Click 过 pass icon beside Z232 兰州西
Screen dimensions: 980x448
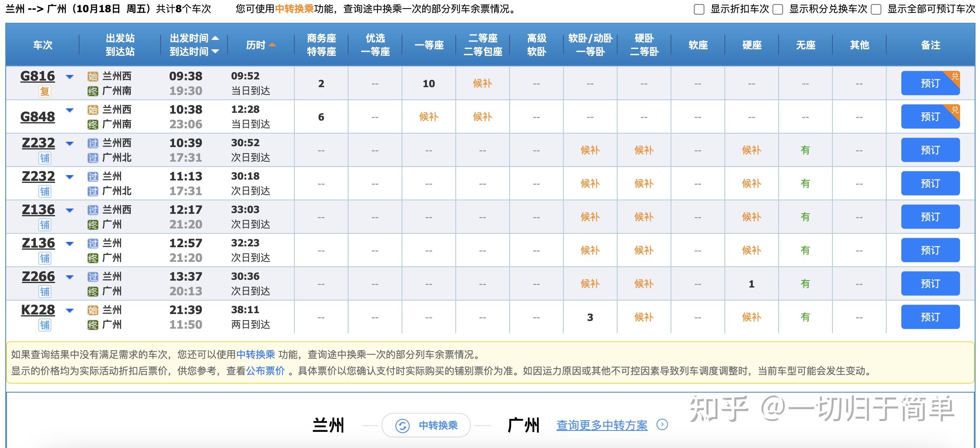tap(93, 143)
